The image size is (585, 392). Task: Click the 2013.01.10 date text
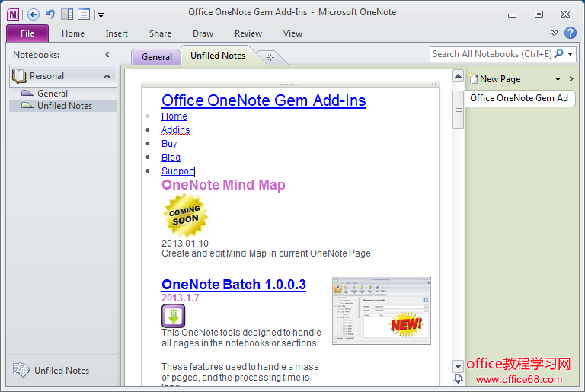tap(185, 243)
